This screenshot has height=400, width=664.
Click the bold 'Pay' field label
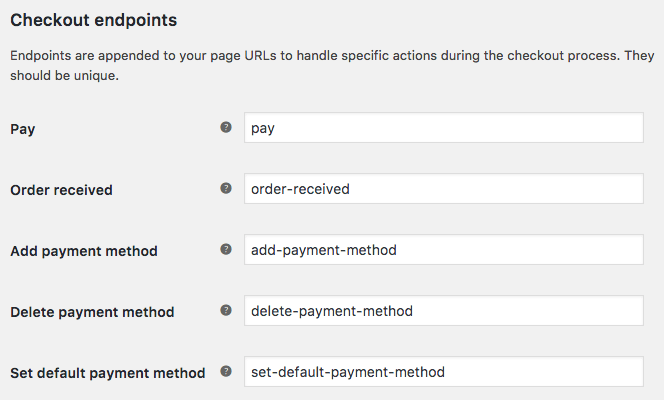(22, 129)
